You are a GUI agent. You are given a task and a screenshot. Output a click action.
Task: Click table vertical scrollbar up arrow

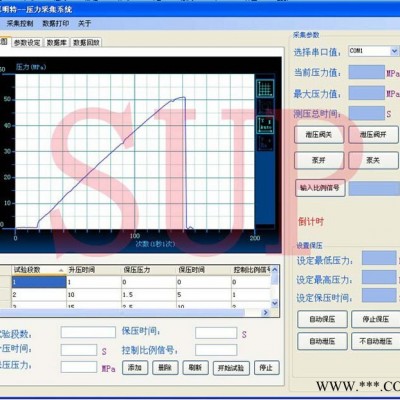275,270
